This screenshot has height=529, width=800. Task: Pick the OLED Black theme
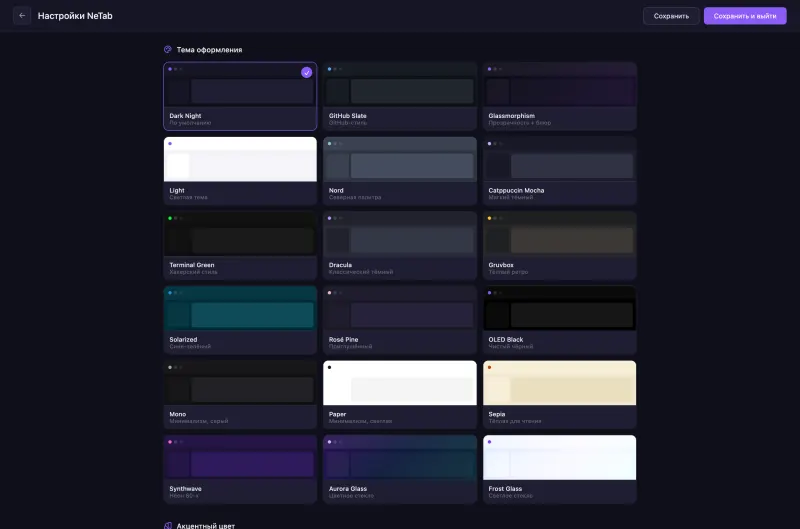[x=559, y=320]
